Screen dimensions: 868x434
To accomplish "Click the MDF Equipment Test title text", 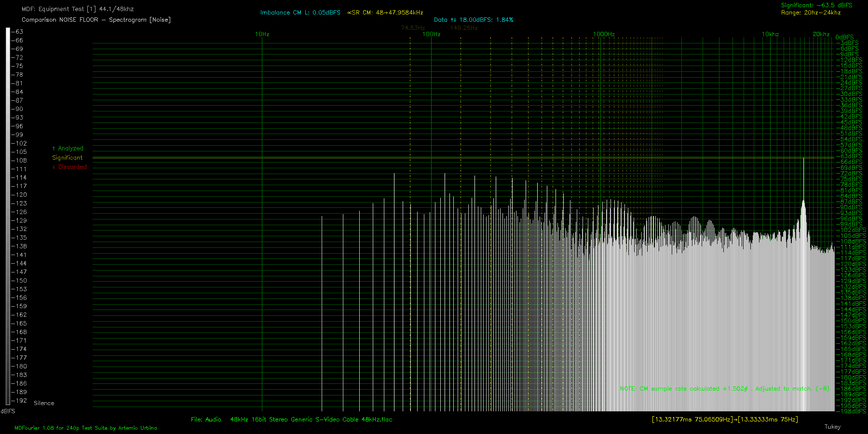I will coord(78,9).
